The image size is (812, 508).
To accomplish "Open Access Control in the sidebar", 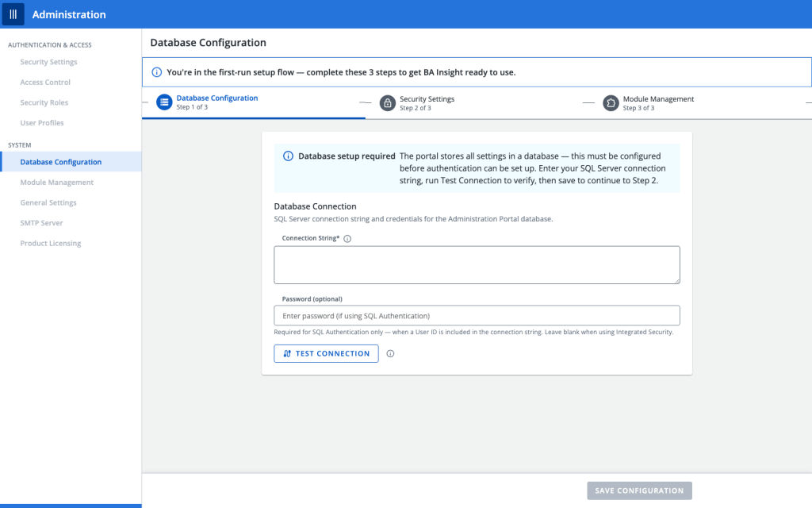I will pos(71,82).
